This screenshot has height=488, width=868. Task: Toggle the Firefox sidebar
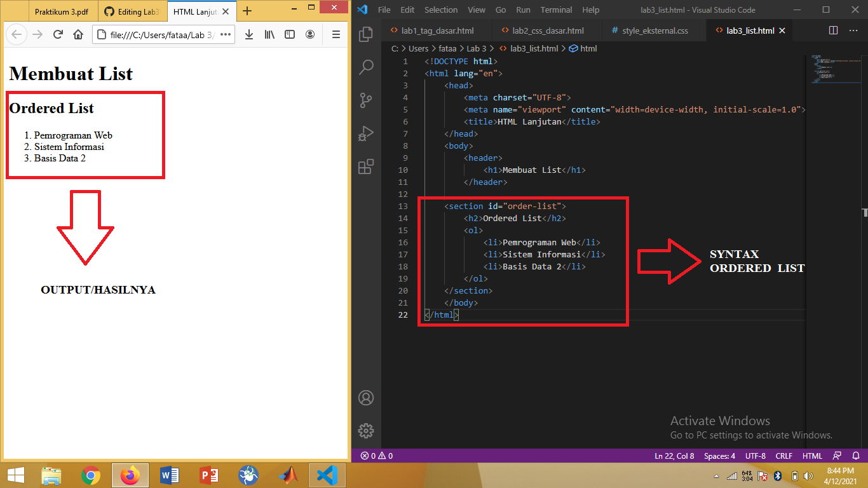coord(290,34)
